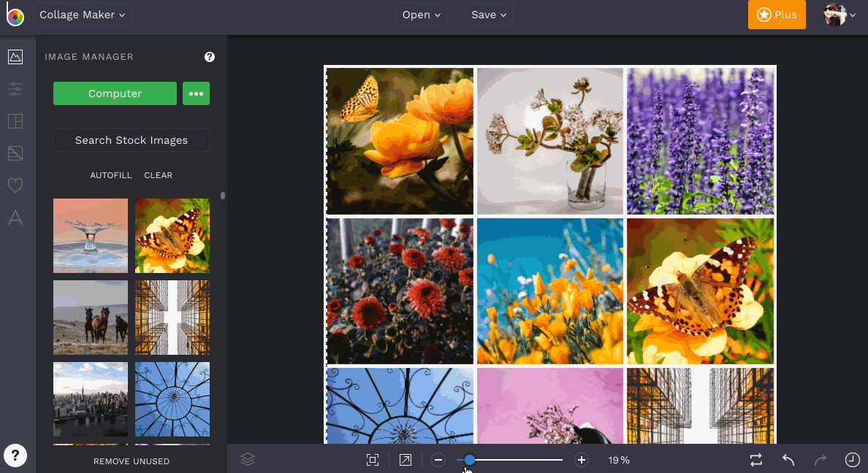Expand the user profile avatar menu
This screenshot has height=473, width=868.
pyautogui.click(x=840, y=15)
